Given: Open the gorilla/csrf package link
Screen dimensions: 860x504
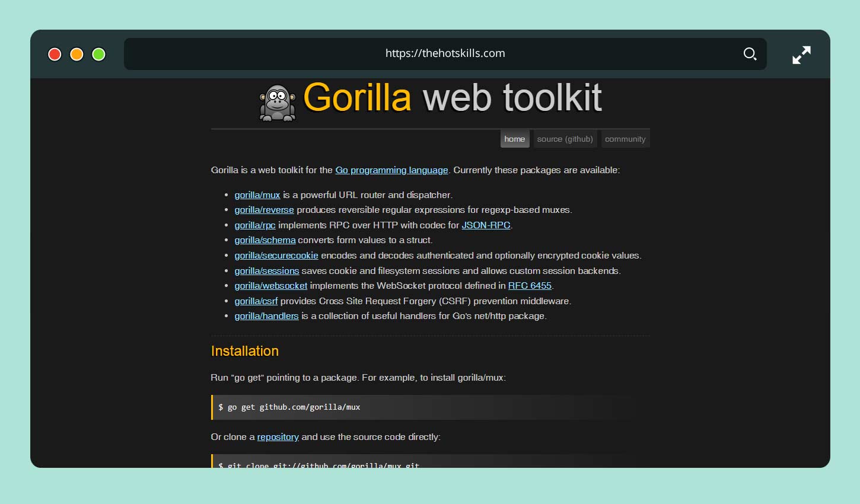Looking at the screenshot, I should tap(256, 301).
